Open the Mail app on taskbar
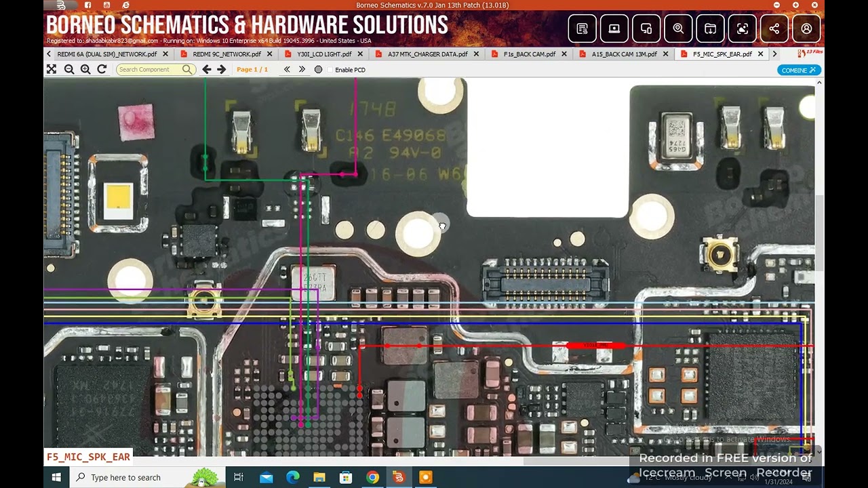The height and width of the screenshot is (488, 868). pos(266,477)
